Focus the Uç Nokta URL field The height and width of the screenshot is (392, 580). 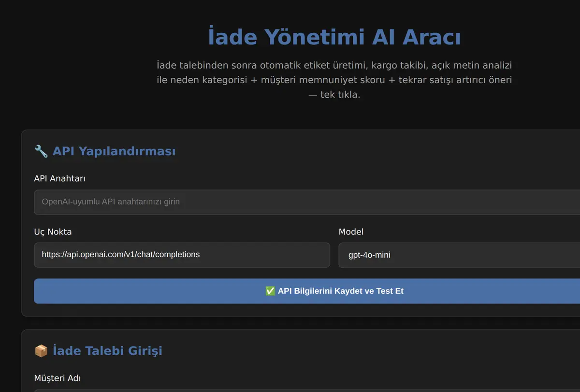[182, 255]
